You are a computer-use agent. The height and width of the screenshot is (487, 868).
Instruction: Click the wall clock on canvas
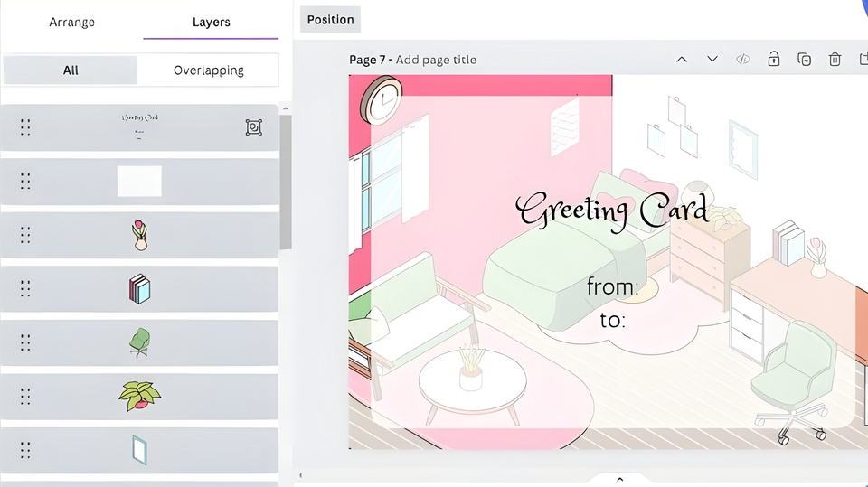(x=382, y=100)
